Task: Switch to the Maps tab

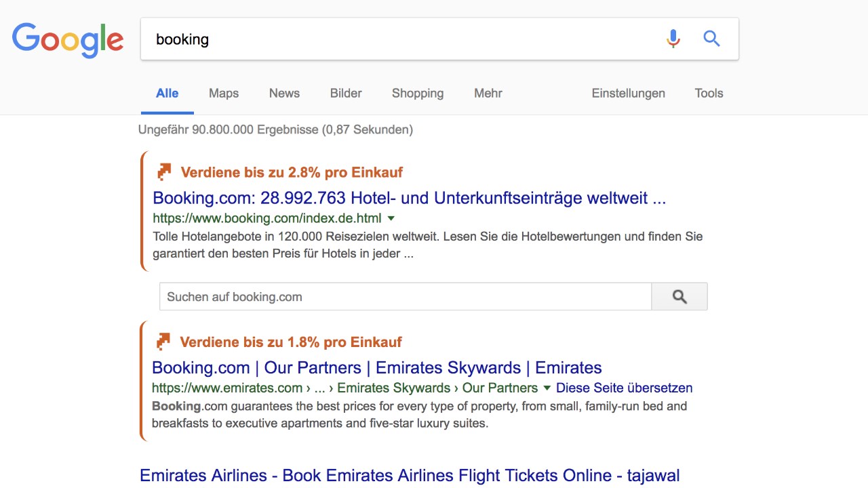Action: pyautogui.click(x=224, y=94)
